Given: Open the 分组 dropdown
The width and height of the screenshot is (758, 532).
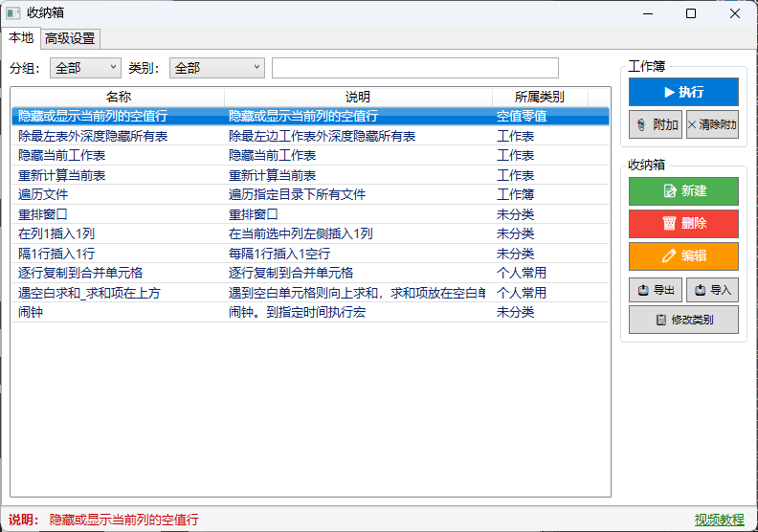Looking at the screenshot, I should [85, 68].
